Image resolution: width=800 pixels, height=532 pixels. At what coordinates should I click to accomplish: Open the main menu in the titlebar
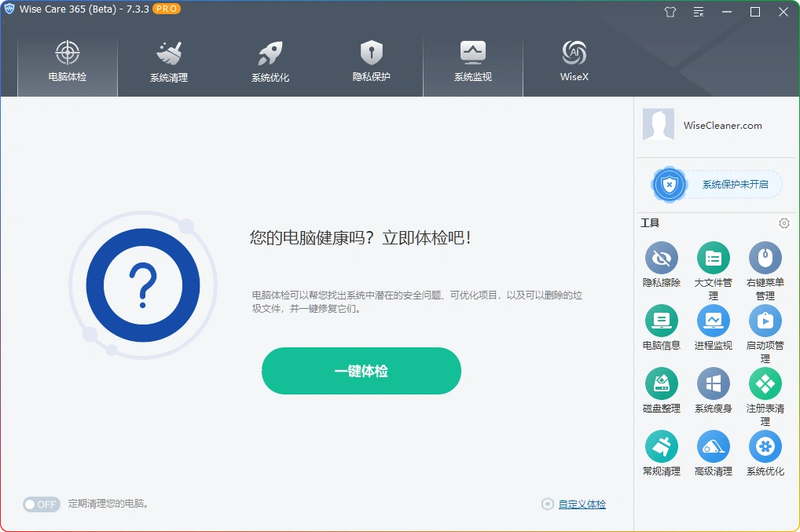click(x=698, y=12)
